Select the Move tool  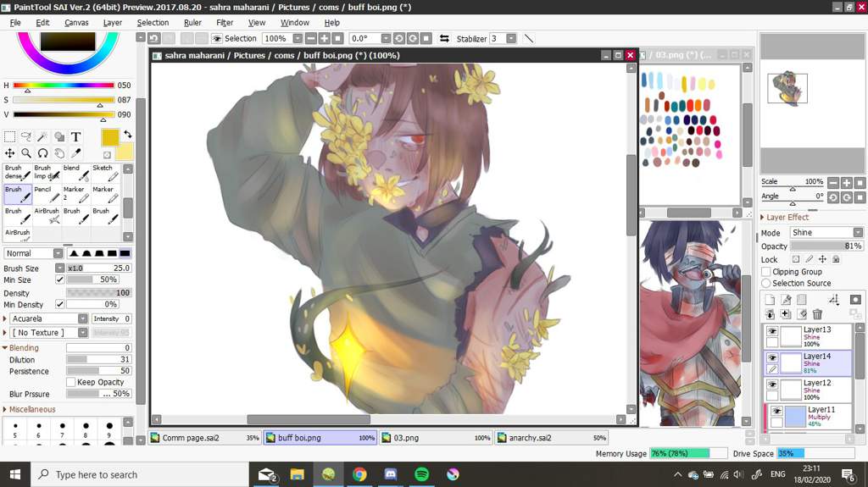pos(9,152)
